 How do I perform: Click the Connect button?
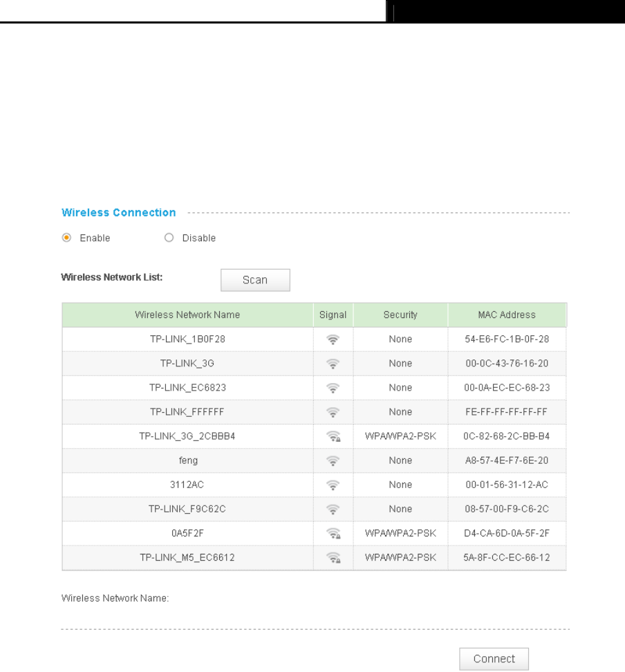pos(494,659)
